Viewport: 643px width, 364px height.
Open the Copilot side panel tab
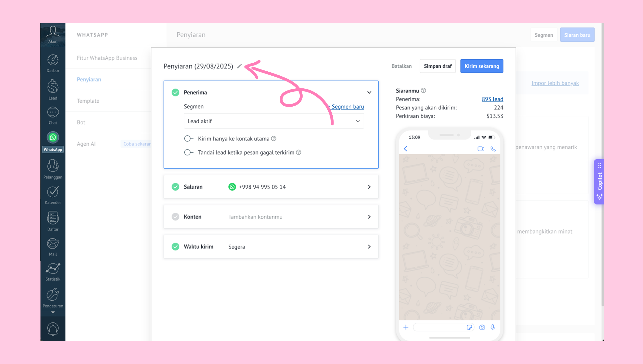tap(600, 182)
